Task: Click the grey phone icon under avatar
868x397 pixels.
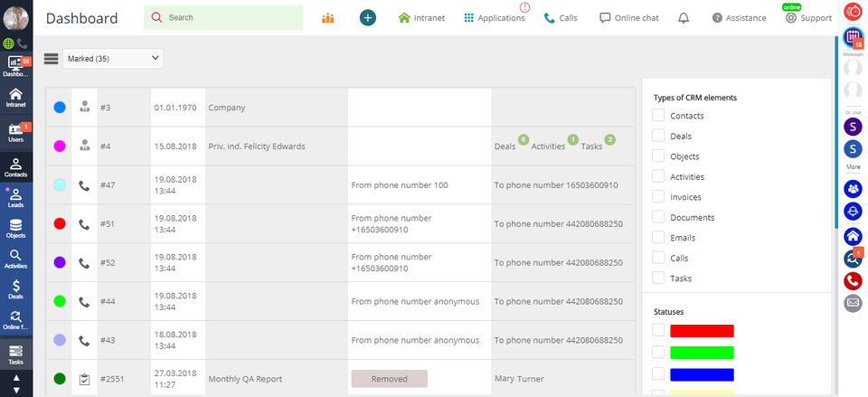Action: tap(22, 43)
